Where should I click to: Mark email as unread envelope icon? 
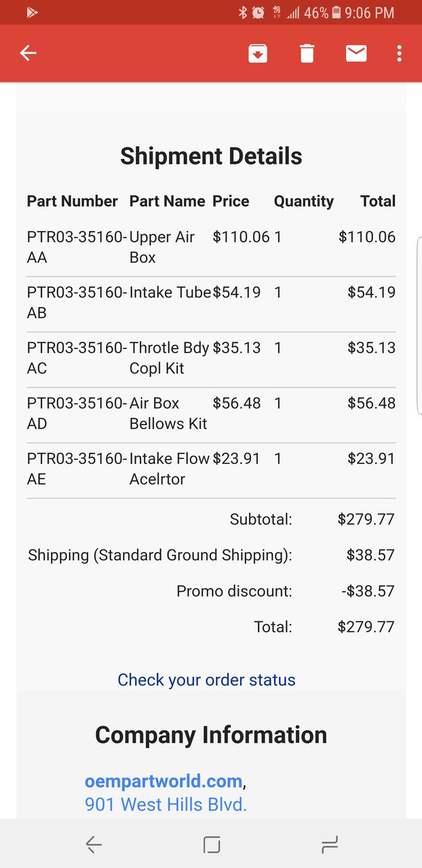pyautogui.click(x=356, y=53)
